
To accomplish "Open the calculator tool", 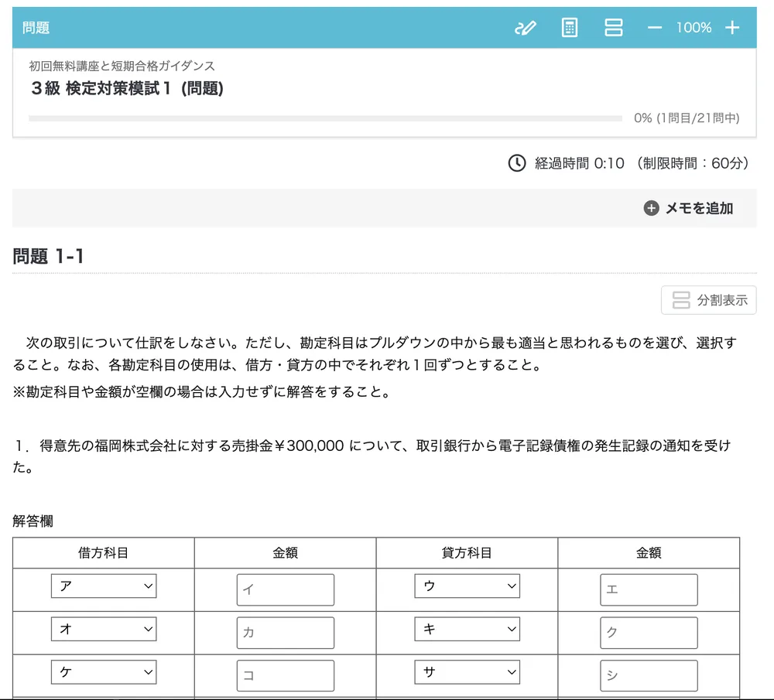I will pyautogui.click(x=569, y=28).
